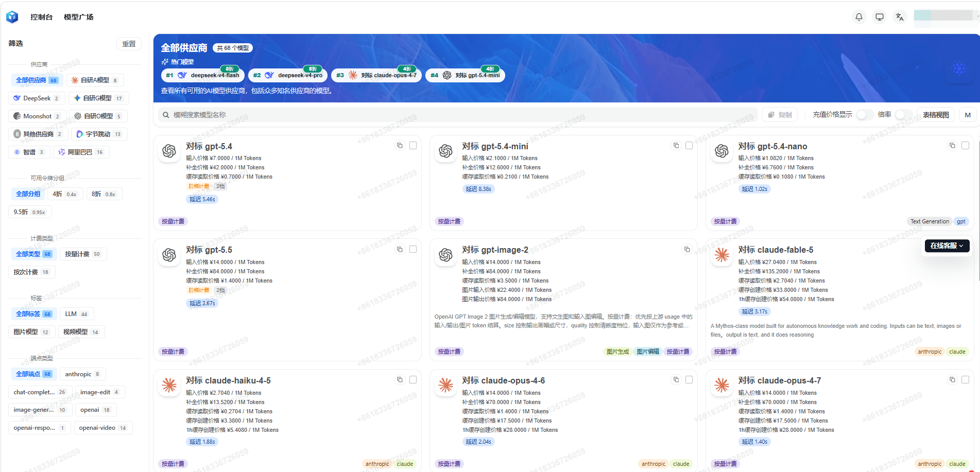Filter by 按次计费 billing type
Image resolution: width=980 pixels, height=472 pixels.
pos(31,272)
